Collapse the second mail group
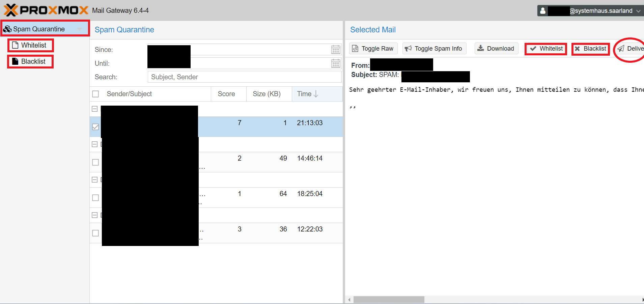644x304 pixels. (95, 144)
